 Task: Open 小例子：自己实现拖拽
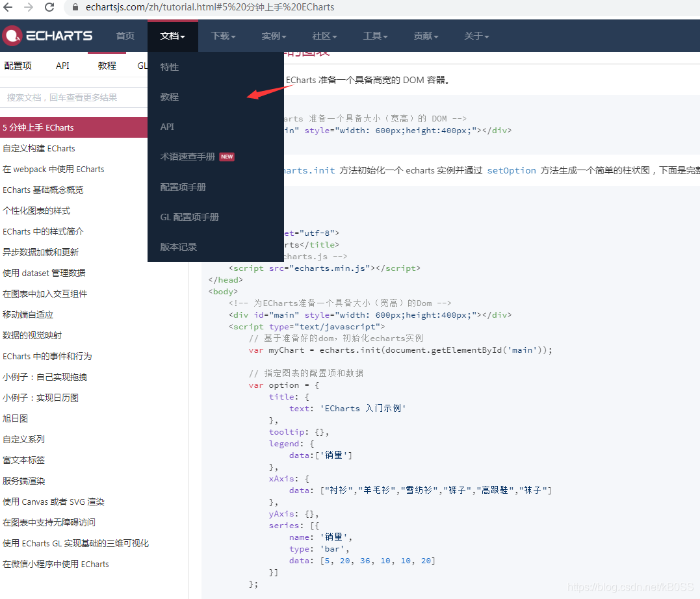pyautogui.click(x=45, y=377)
